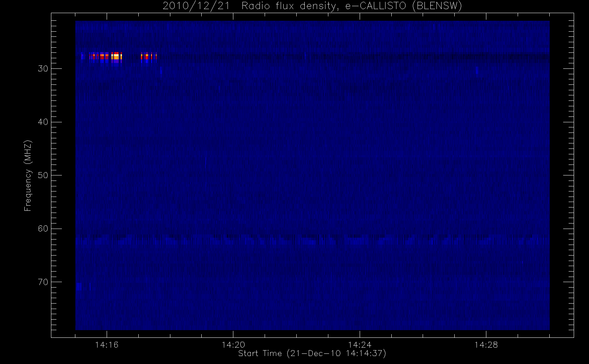Click the 40 frequency tick label
The height and width of the screenshot is (364, 589).
pyautogui.click(x=43, y=122)
